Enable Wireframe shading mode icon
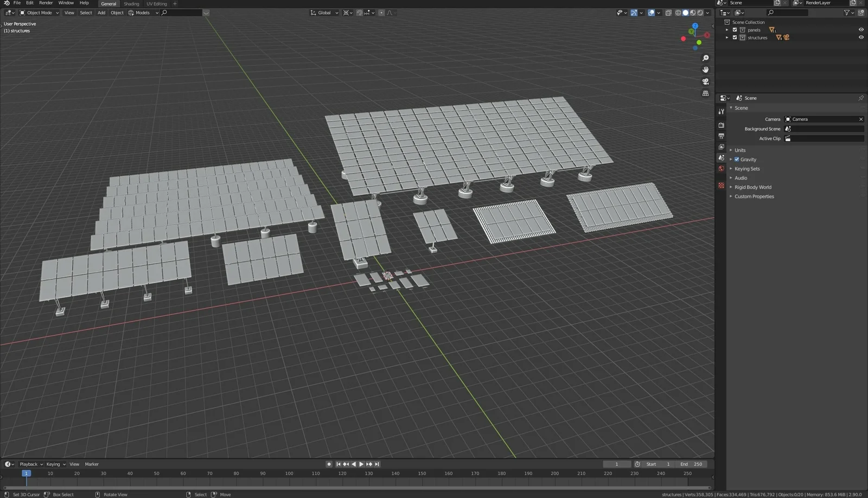The height and width of the screenshot is (498, 868). [678, 12]
